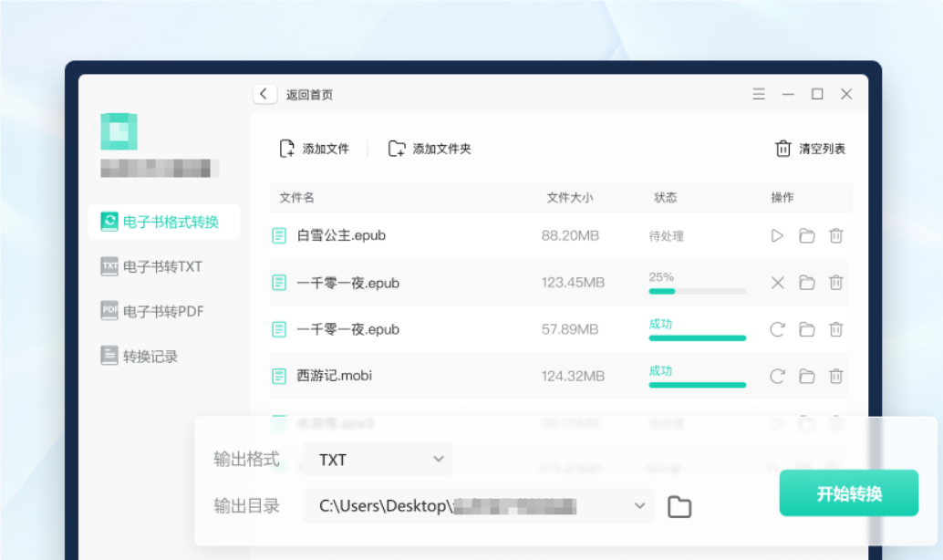Open folder for the 57.89MB file
This screenshot has height=560, width=943.
click(x=806, y=329)
